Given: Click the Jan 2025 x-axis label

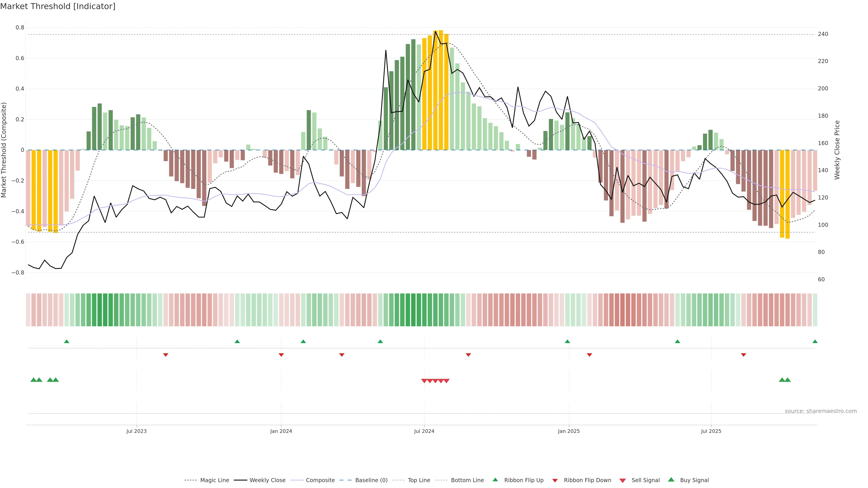Looking at the screenshot, I should [x=568, y=431].
